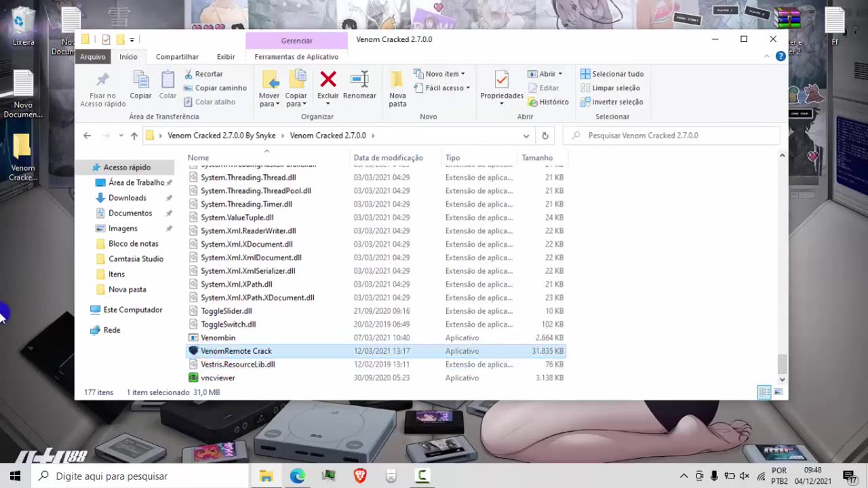Click the red Excluir icon
Screen dimensions: 868x488
[328, 79]
